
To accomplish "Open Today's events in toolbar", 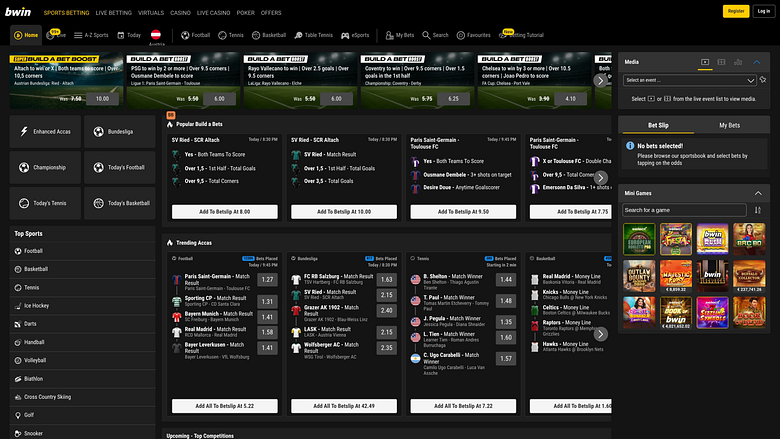I will (x=129, y=35).
